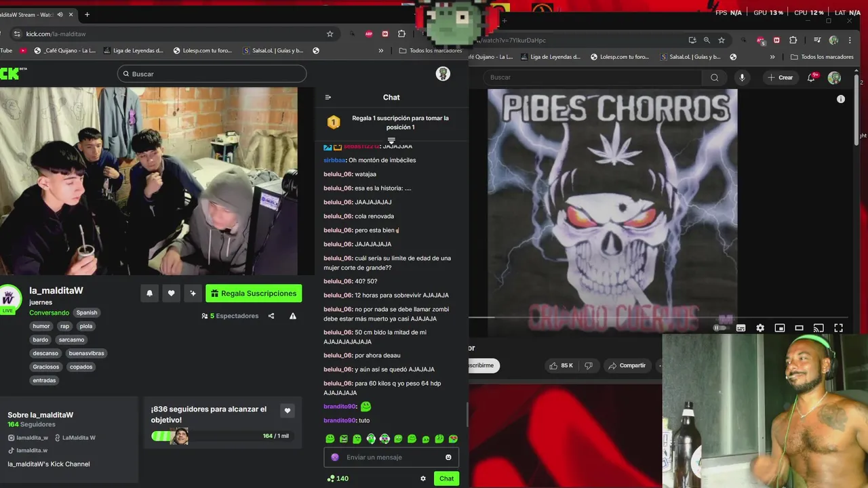This screenshot has height=488, width=868.
Task: Open the Kick user avatar menu
Action: [x=443, y=74]
